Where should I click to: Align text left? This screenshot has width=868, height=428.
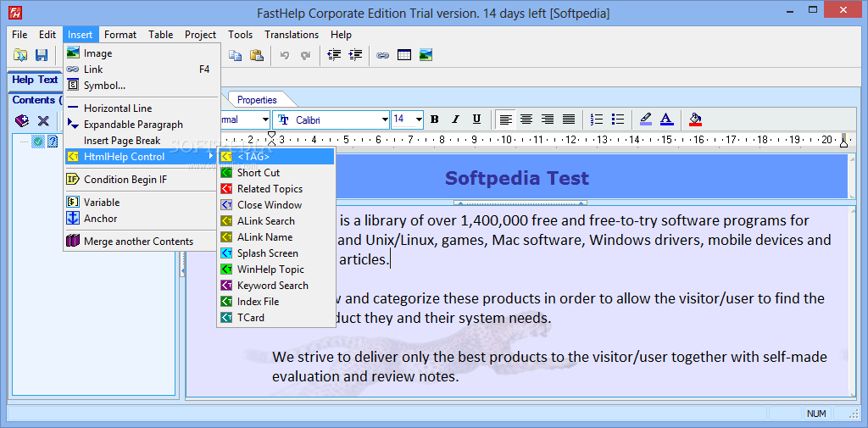pos(505,119)
